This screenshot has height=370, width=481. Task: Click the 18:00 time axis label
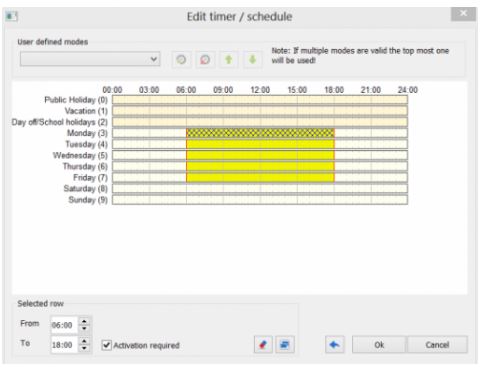(334, 90)
